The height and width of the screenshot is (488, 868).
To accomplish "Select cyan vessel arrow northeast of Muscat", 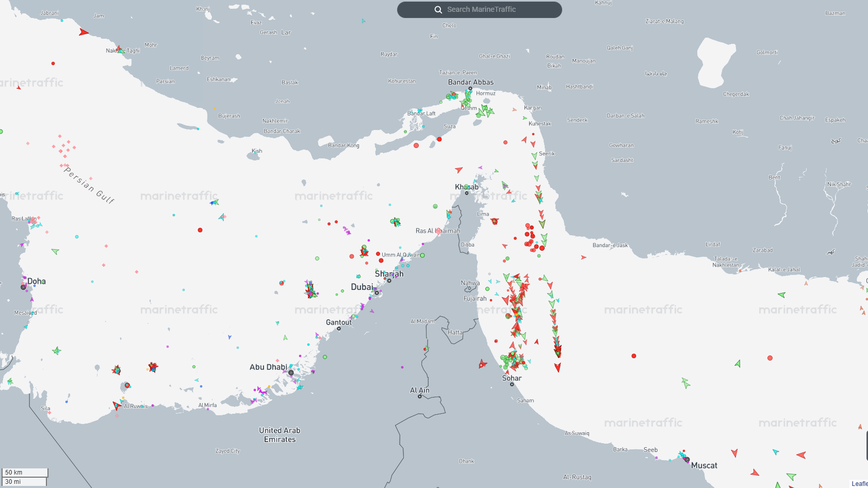I will [776, 452].
